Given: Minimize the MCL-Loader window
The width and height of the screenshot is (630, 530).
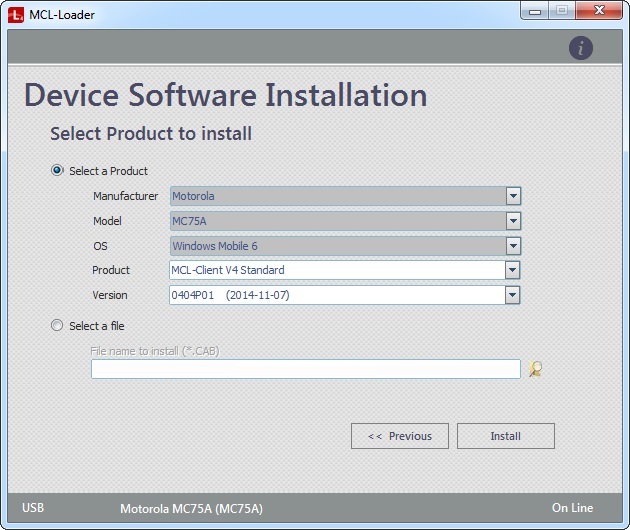Looking at the screenshot, I should coord(535,12).
